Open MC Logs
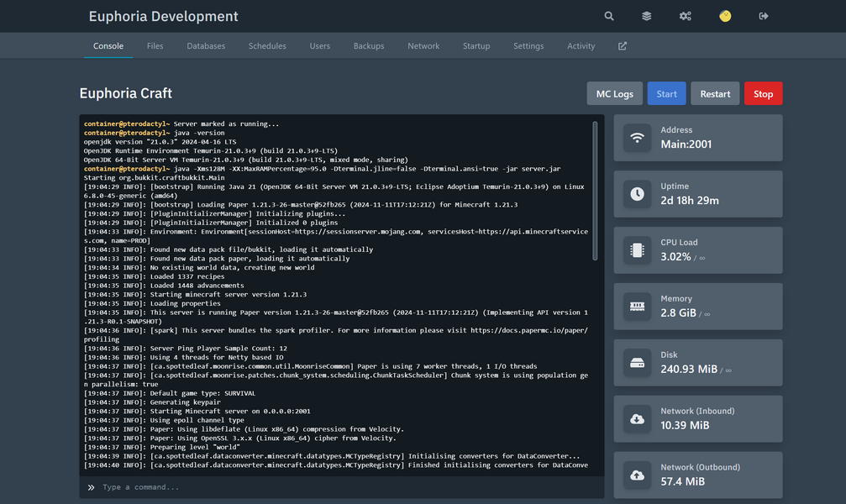Image resolution: width=846 pixels, height=504 pixels. click(614, 93)
